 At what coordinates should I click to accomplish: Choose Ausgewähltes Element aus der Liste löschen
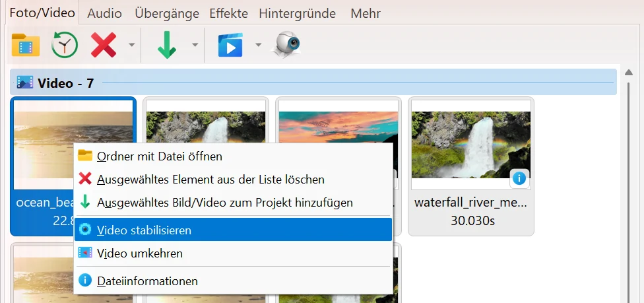click(x=233, y=180)
